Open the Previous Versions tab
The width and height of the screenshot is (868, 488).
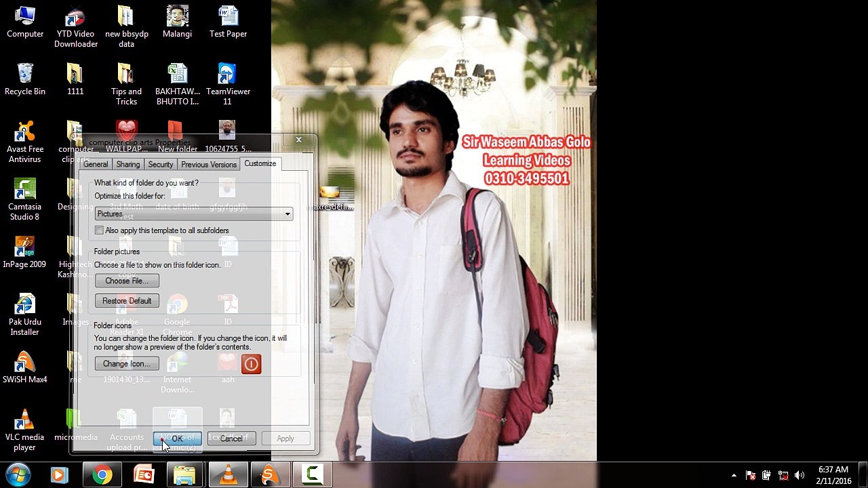pos(209,165)
